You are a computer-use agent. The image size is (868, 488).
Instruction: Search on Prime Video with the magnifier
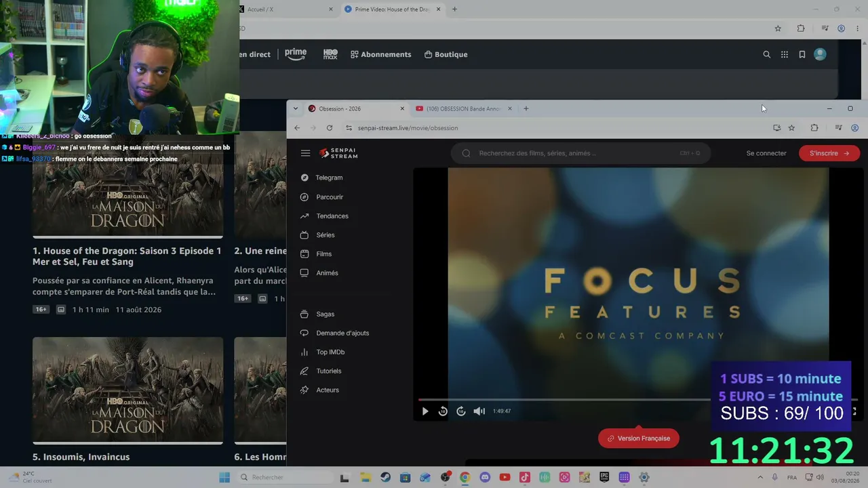point(767,54)
